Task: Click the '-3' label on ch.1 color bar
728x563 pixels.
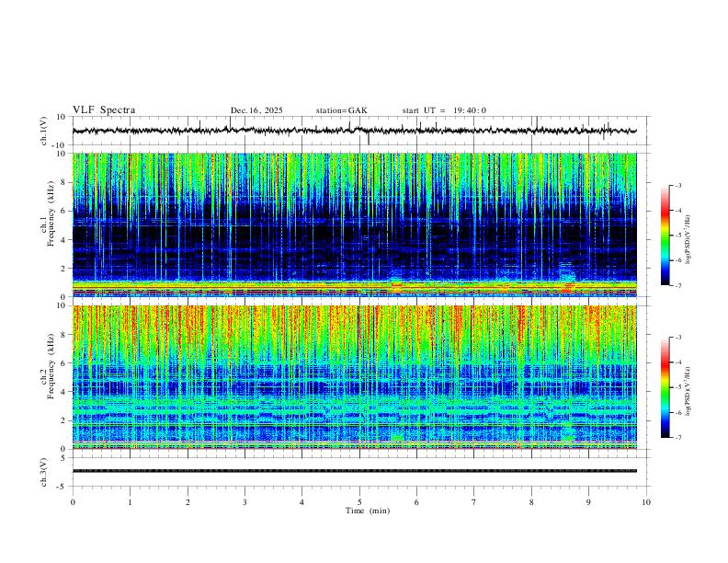Action: pos(677,185)
